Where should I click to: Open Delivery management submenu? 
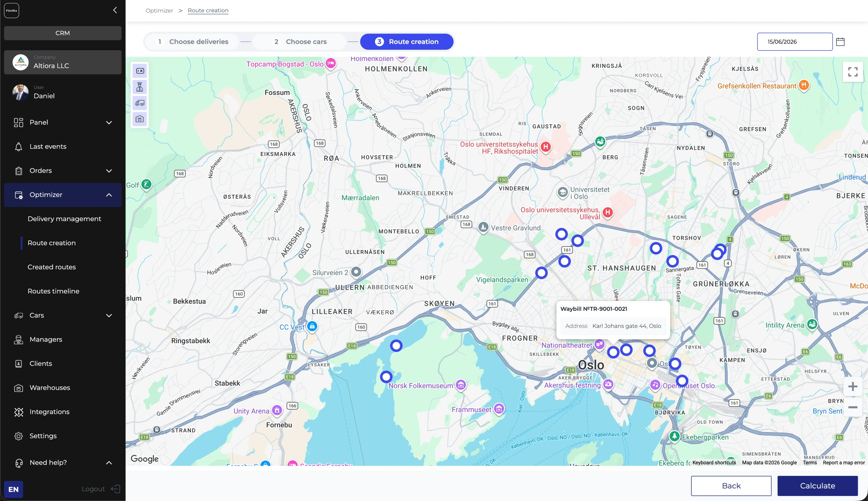64,219
